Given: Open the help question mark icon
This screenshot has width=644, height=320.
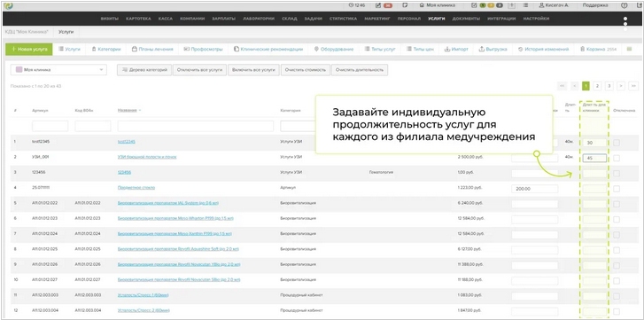Looking at the screenshot, I should click(x=625, y=5).
